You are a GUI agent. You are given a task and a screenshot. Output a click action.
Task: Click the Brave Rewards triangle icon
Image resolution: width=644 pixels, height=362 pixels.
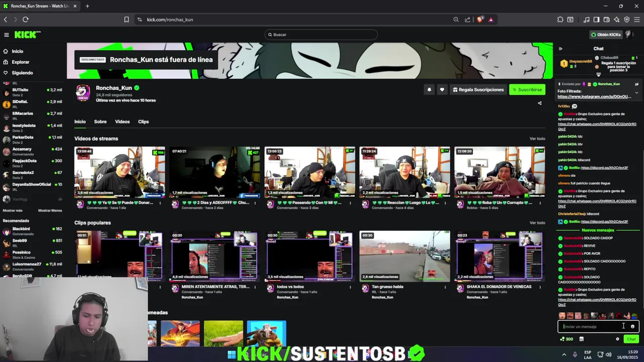(x=491, y=20)
